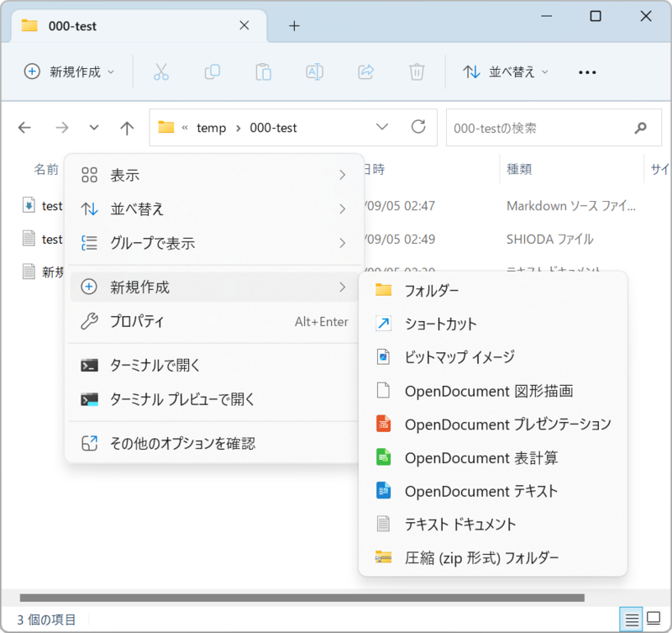This screenshot has height=633, width=672.
Task: Sort by the 種類 column header
Action: click(x=519, y=169)
